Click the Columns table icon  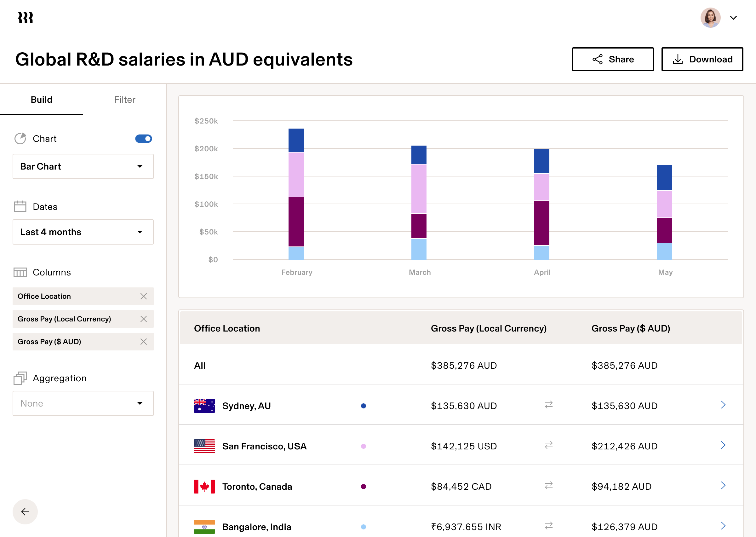(20, 272)
